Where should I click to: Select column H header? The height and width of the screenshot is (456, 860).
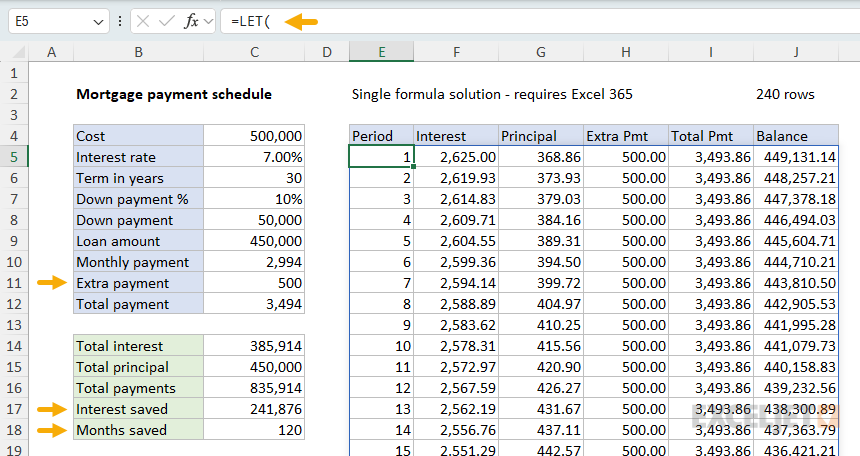point(626,52)
